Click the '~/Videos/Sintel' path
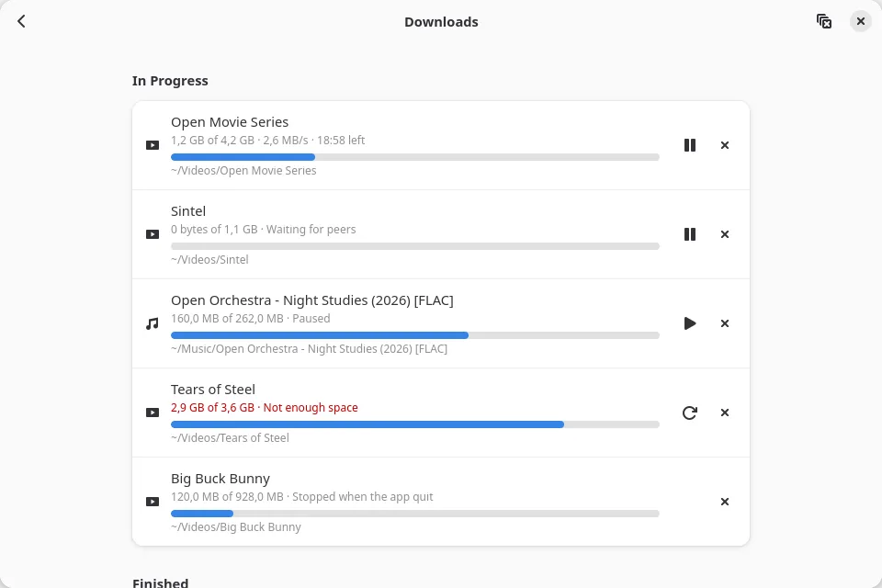 [x=209, y=260]
